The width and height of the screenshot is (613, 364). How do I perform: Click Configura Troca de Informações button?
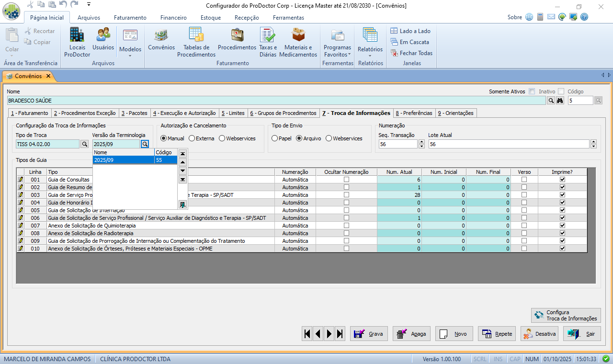[566, 315]
